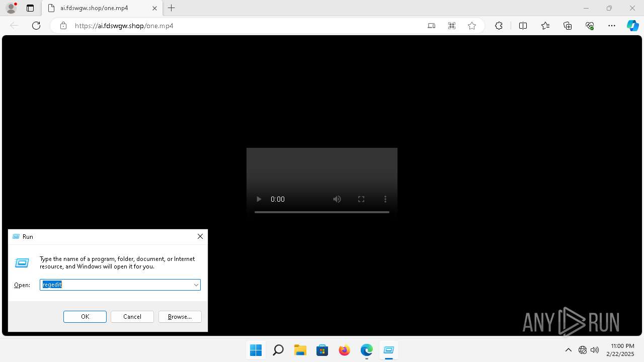Click Cancel in the Run dialog

point(132,317)
